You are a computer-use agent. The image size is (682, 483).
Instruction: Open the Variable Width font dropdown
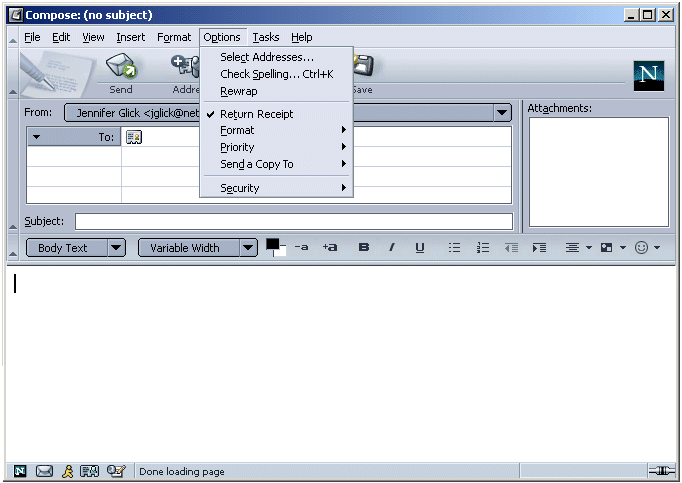(x=248, y=248)
